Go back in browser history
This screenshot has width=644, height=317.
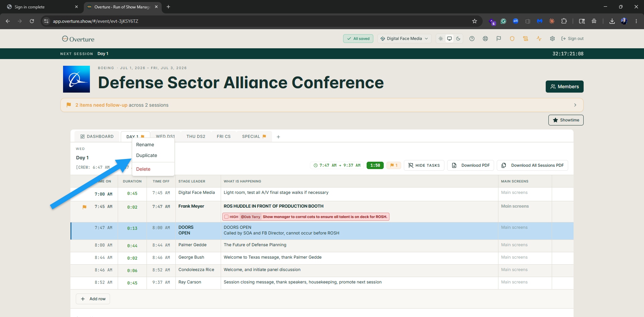pyautogui.click(x=8, y=21)
